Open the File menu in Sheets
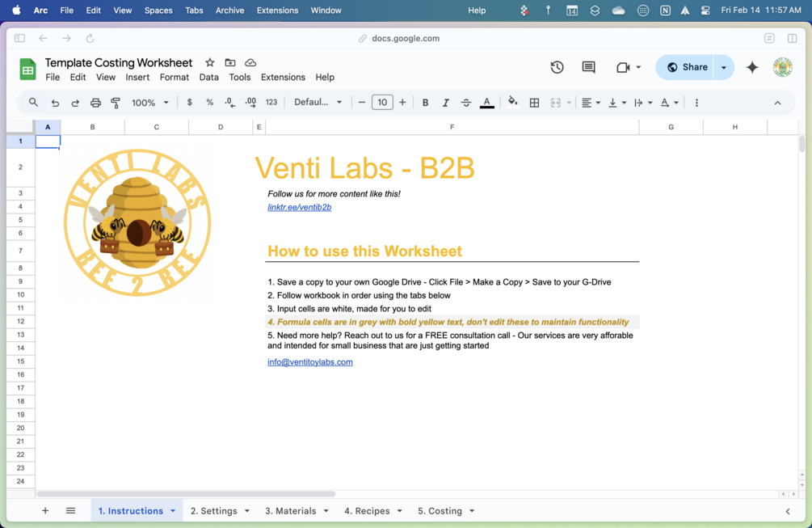The image size is (812, 528). pos(53,77)
